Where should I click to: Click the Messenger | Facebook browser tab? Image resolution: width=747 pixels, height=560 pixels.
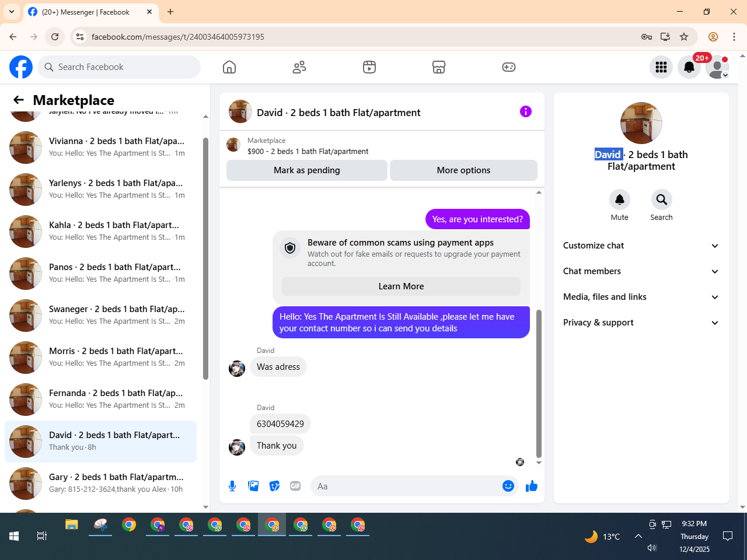click(90, 12)
